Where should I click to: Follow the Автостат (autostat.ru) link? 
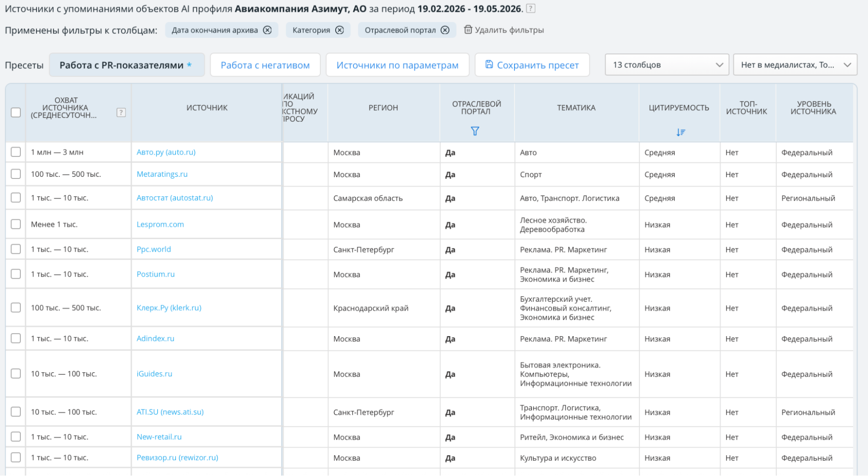click(x=175, y=198)
